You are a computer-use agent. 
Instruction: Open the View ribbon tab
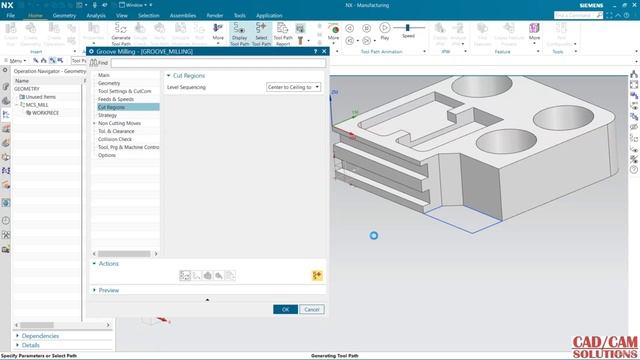pos(122,16)
